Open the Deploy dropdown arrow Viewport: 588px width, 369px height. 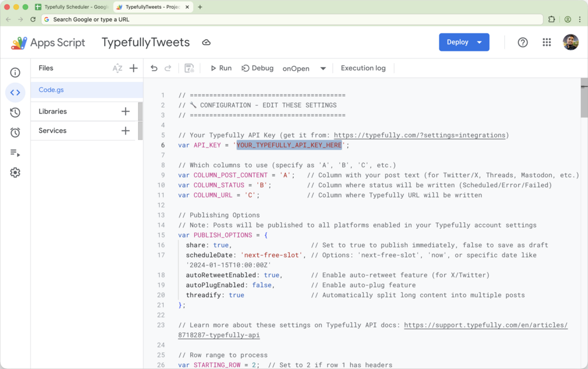[x=479, y=42]
